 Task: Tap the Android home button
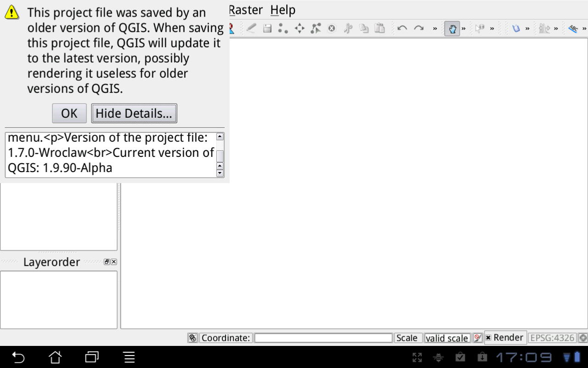55,357
